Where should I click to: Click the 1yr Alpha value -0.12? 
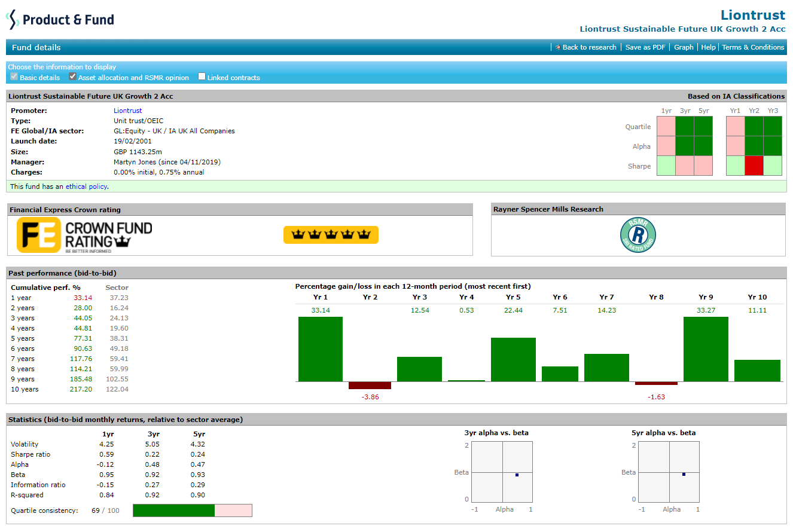click(x=105, y=464)
